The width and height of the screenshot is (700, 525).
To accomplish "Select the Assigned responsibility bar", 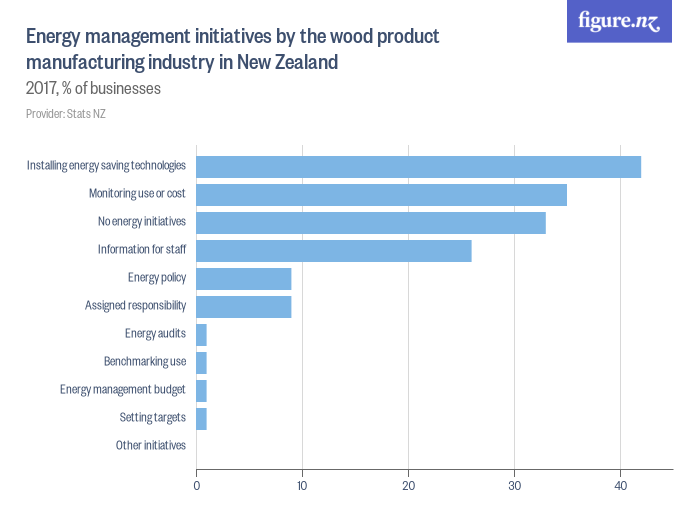I will (x=243, y=306).
